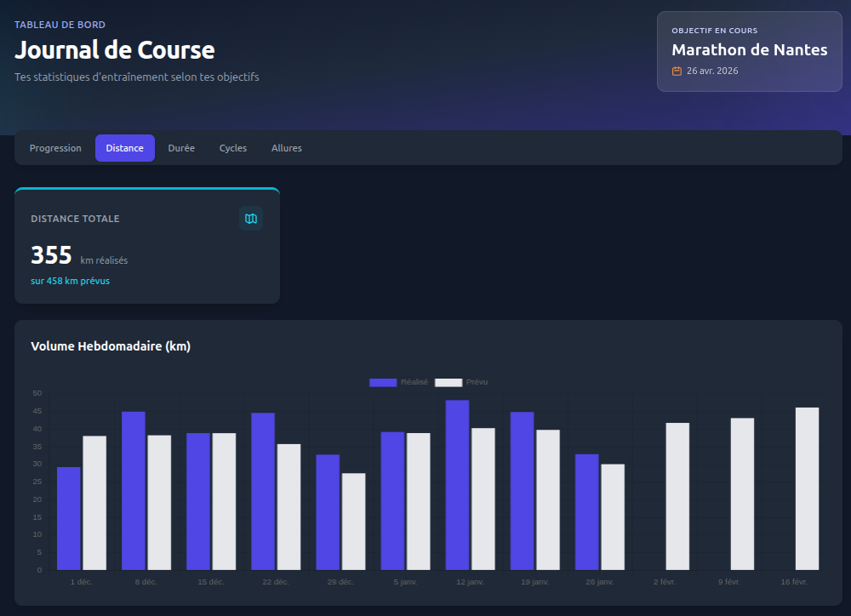851x616 pixels.
Task: Switch to the Progression tab
Action: 55,148
